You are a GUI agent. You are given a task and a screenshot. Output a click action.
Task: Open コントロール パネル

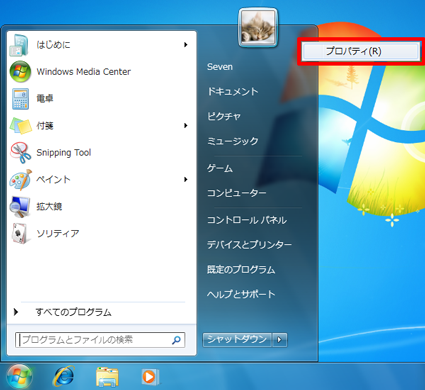point(247,220)
